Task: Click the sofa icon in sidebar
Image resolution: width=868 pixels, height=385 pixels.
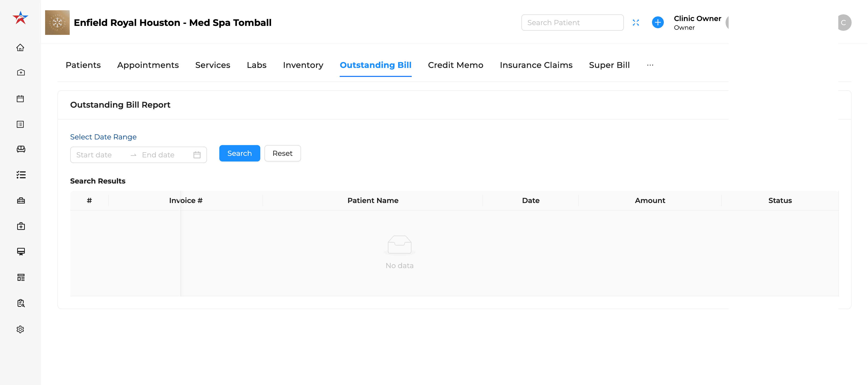Action: 20,149
